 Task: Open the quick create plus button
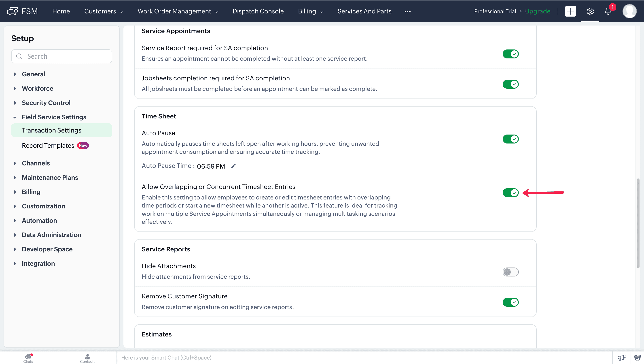pyautogui.click(x=570, y=11)
